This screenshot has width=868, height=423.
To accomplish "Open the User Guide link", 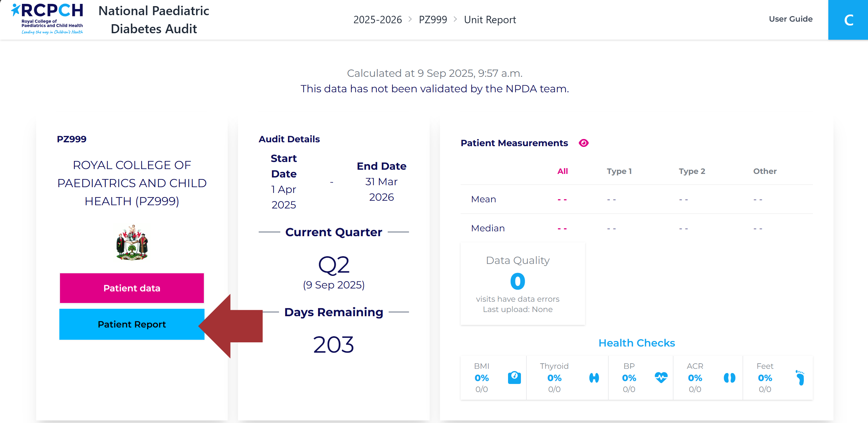I will [790, 19].
